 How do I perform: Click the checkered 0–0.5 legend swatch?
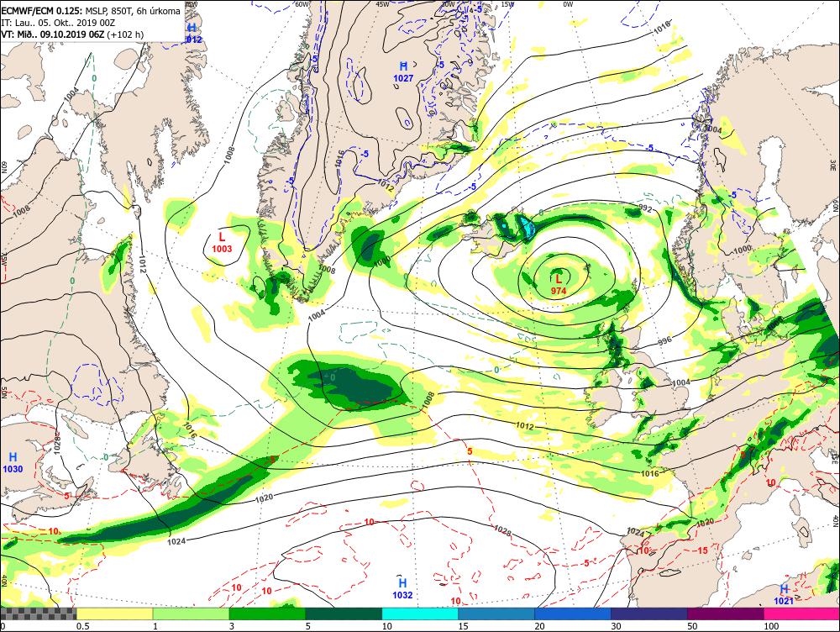(38, 614)
